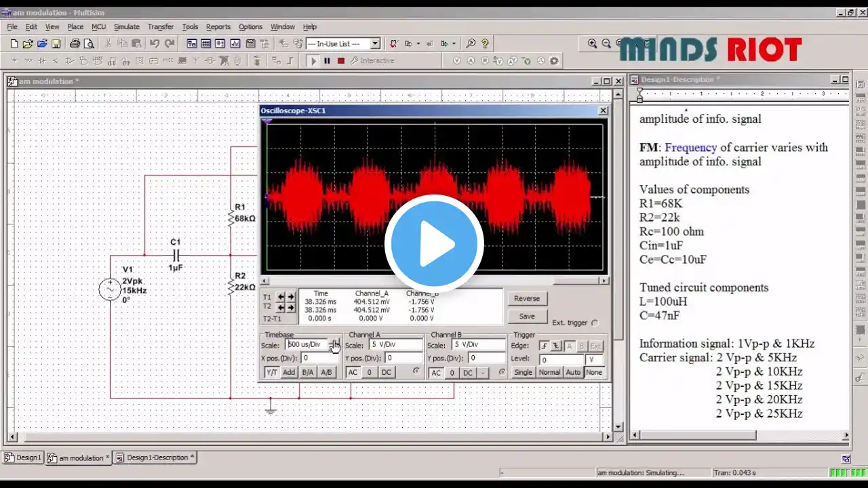868x488 pixels.
Task: Move cursor T2 right with arrow
Action: 290,307
